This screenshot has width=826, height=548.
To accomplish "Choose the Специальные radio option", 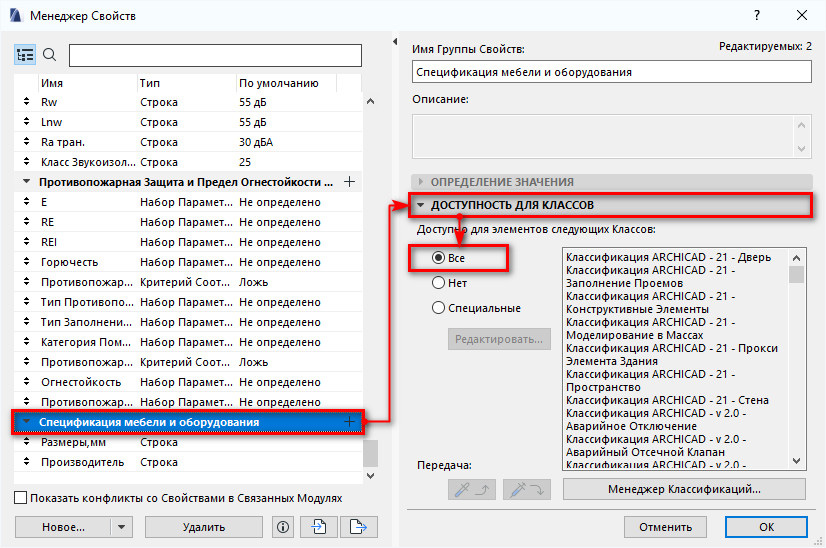I will pos(438,308).
